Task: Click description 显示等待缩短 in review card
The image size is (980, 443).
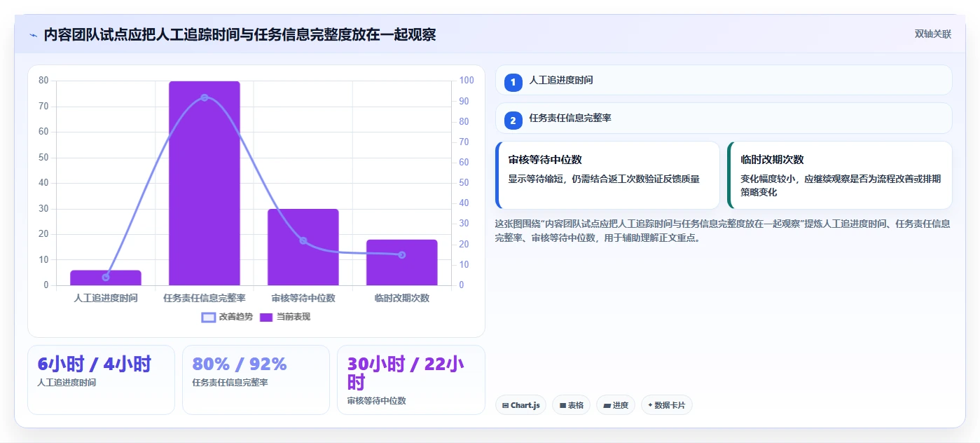Action: tap(604, 179)
